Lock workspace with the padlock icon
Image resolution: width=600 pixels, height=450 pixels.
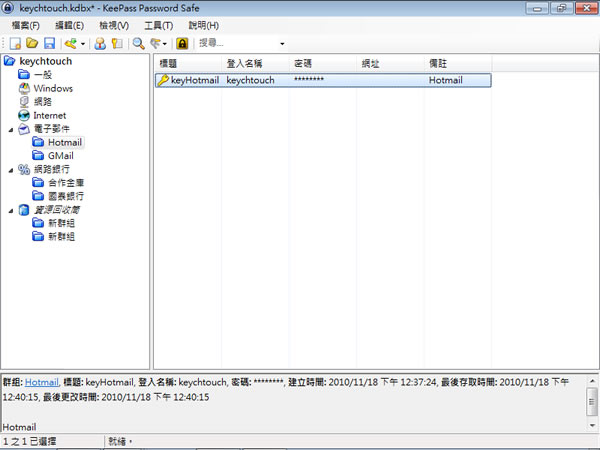click(182, 44)
